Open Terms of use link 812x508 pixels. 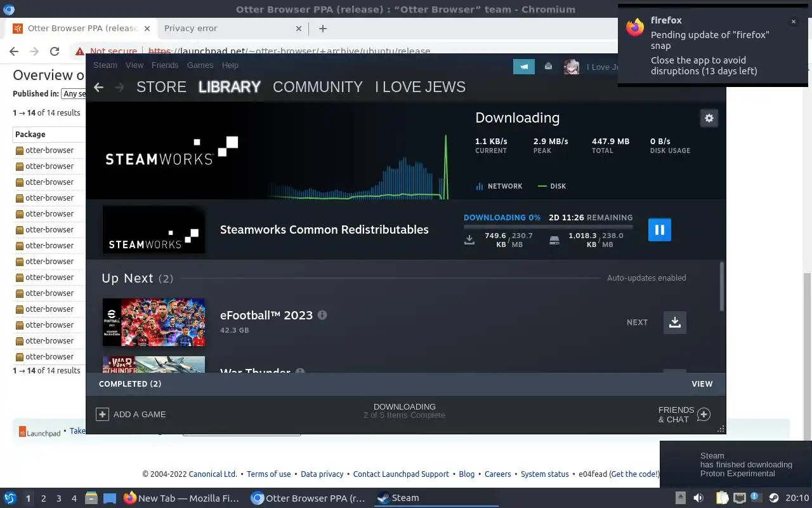[269, 474]
